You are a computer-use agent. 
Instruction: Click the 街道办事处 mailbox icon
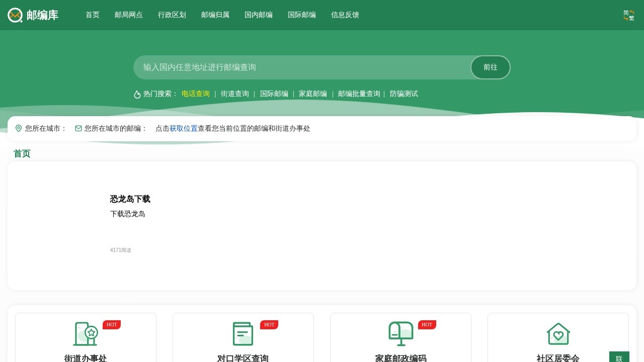[x=86, y=334]
